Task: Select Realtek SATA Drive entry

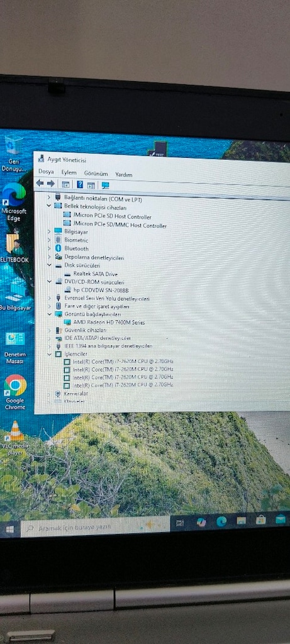Action: 95,274
